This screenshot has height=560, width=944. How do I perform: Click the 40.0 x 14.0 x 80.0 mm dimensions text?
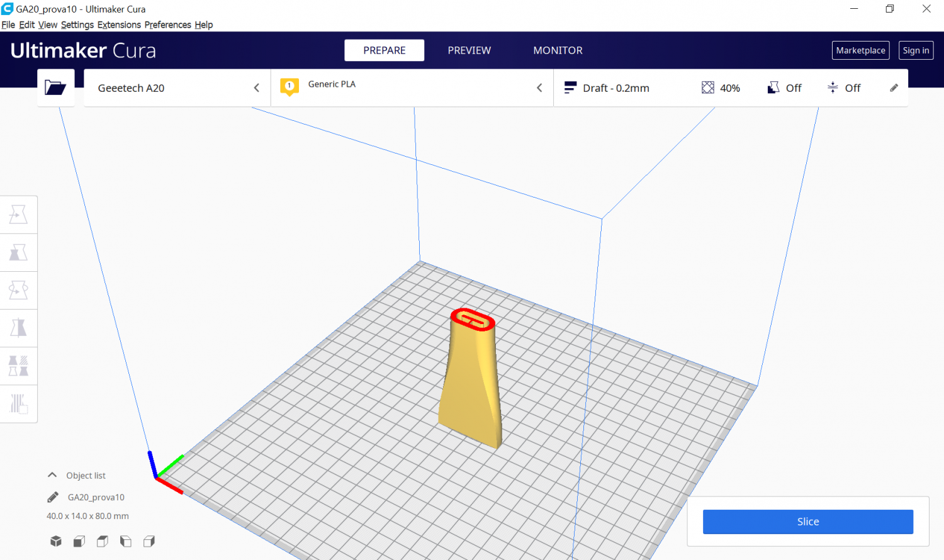(x=87, y=516)
